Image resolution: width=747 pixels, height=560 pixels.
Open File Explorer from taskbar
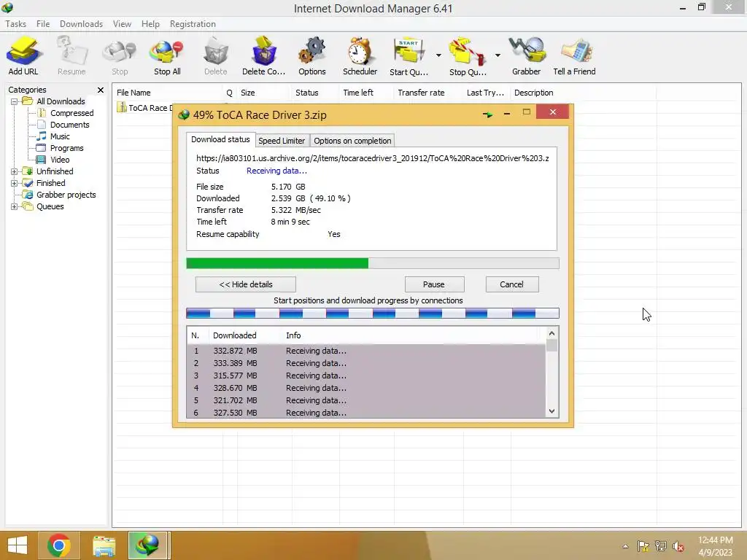[104, 545]
